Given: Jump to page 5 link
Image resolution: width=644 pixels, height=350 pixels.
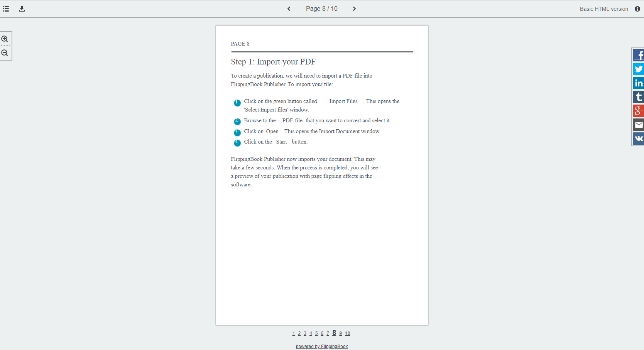Looking at the screenshot, I should pos(316,333).
